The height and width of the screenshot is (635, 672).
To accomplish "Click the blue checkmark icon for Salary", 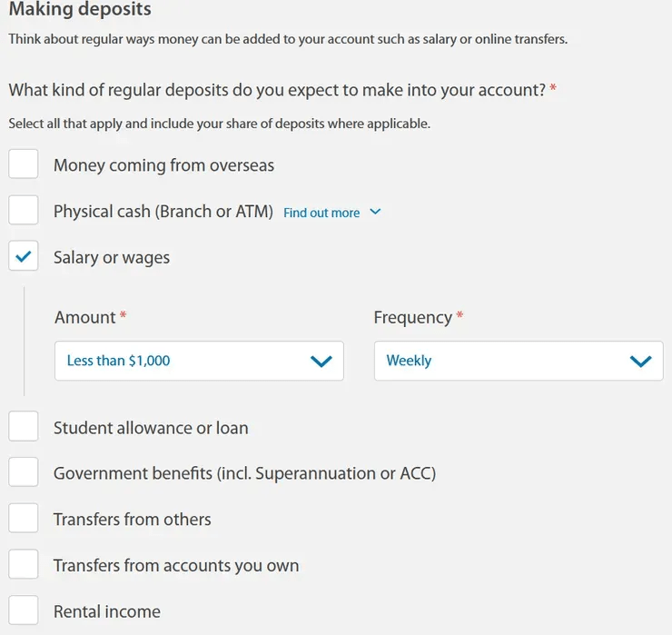I will click(x=23, y=256).
